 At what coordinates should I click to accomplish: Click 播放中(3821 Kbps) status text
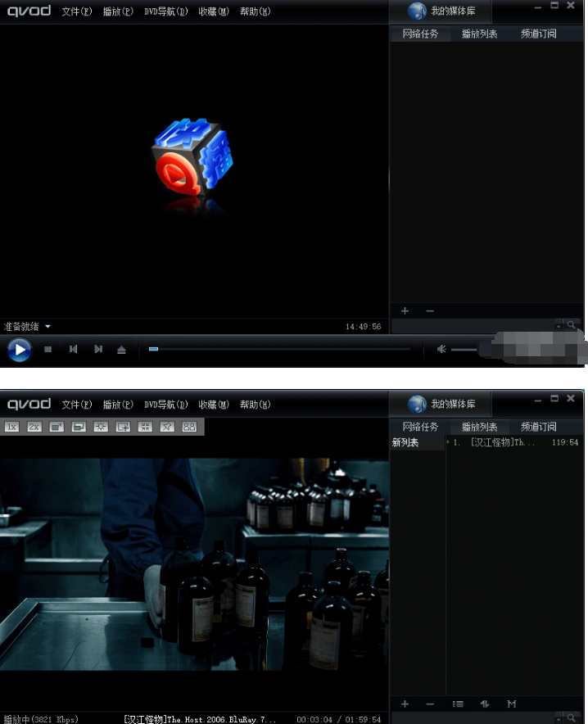pyautogui.click(x=41, y=719)
